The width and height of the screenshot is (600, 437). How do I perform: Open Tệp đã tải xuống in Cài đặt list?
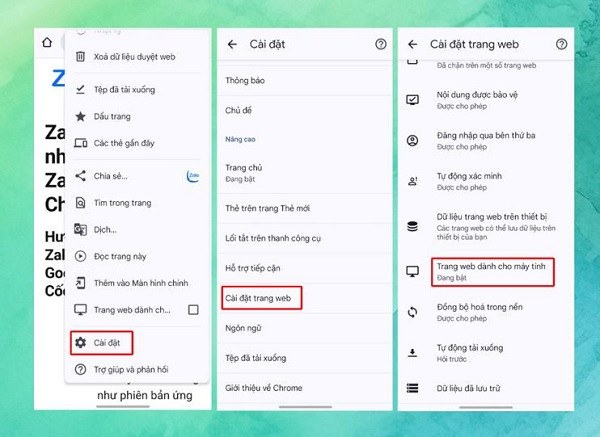(305, 358)
